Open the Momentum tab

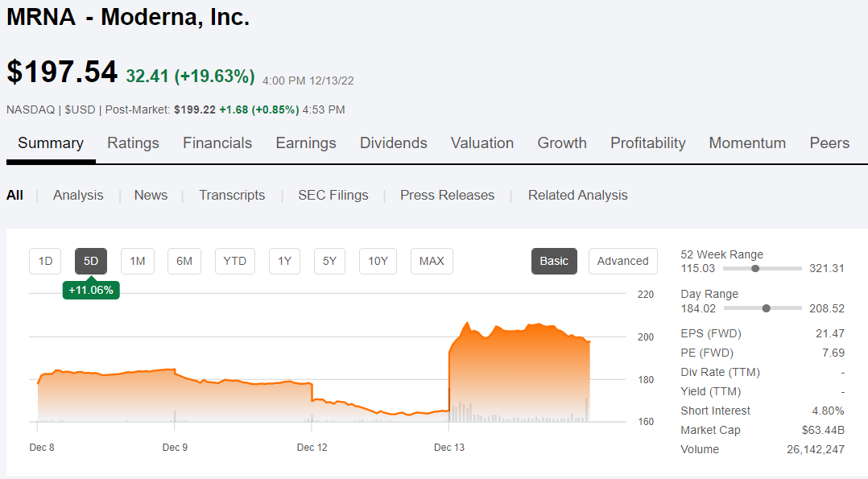747,143
